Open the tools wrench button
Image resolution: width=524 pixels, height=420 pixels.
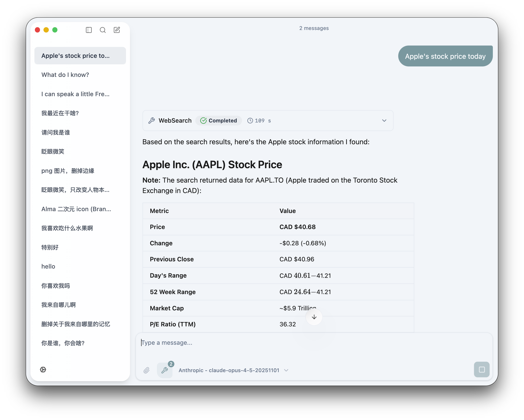click(165, 370)
